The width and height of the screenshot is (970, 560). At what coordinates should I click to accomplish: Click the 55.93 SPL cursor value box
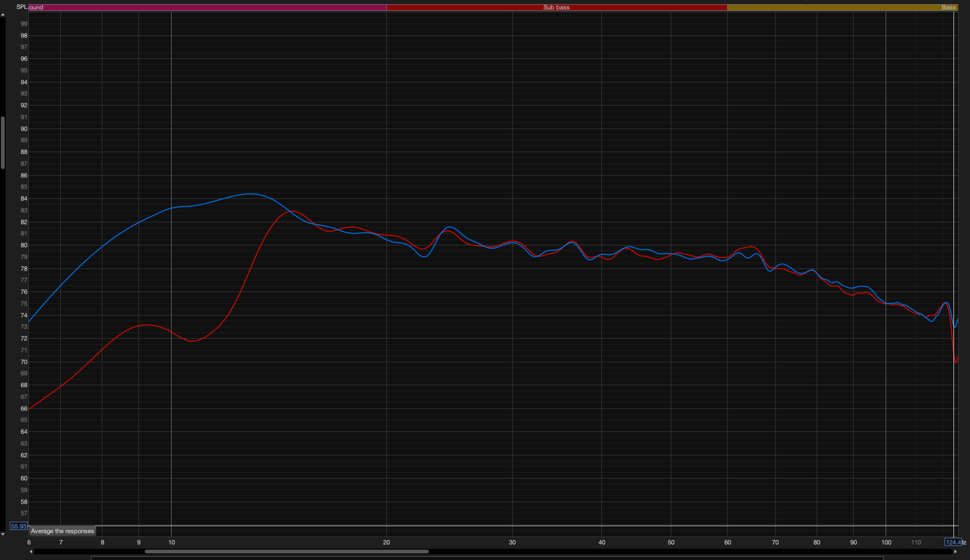[19, 526]
